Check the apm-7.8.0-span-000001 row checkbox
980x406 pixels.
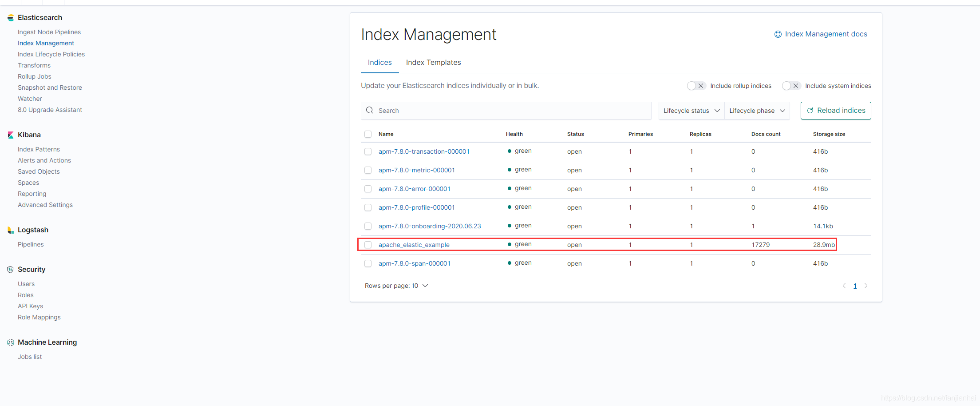[x=368, y=263]
